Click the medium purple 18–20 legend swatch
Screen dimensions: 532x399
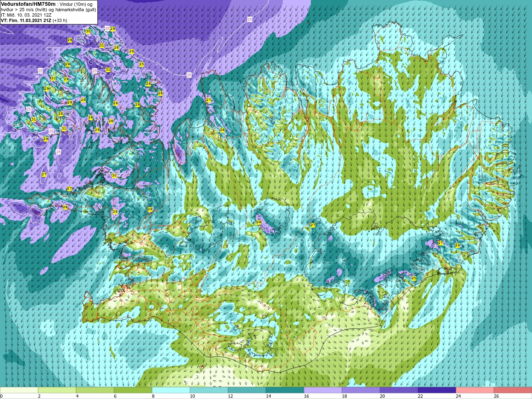(361, 390)
